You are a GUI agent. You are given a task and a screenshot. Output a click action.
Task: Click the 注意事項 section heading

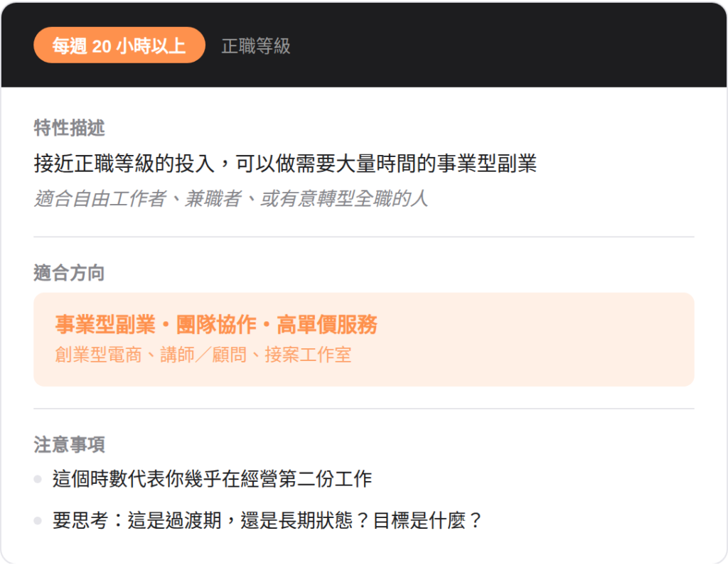point(69,445)
